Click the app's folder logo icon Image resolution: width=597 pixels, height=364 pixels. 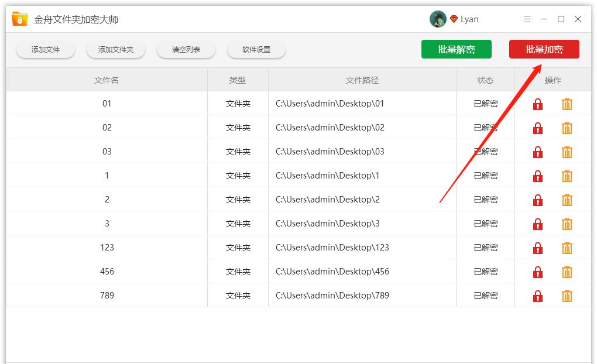[19, 18]
